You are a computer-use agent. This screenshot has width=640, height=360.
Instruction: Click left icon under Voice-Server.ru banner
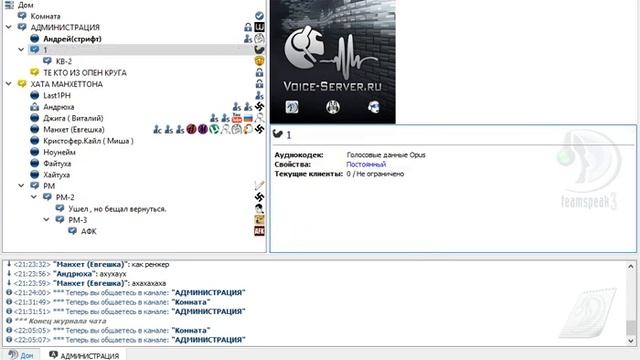pos(292,107)
